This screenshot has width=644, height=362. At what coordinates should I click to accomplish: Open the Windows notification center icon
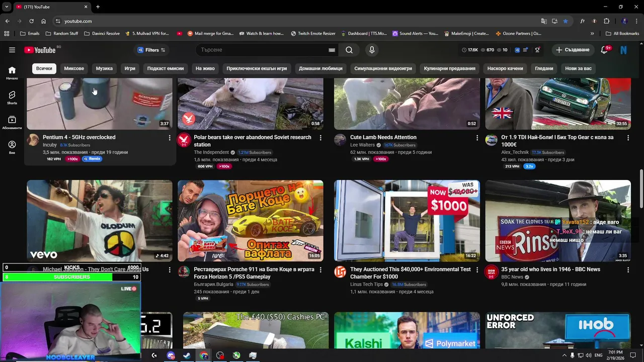point(633,355)
